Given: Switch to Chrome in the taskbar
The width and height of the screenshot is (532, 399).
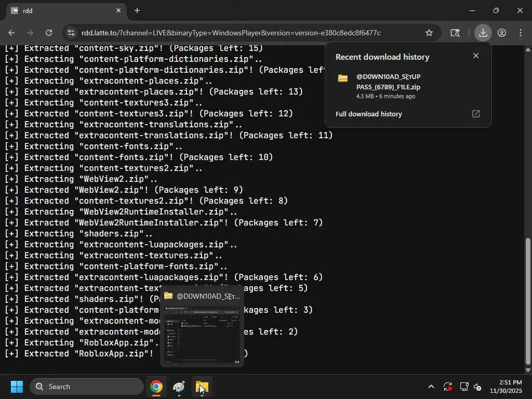Looking at the screenshot, I should click(156, 387).
